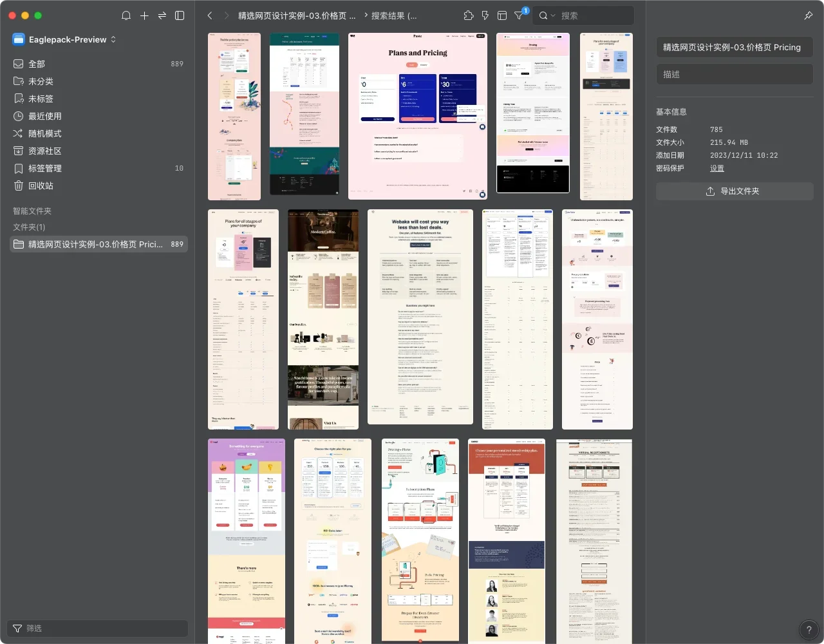The height and width of the screenshot is (644, 824).
Task: Select 随机模式 in the sidebar
Action: coord(45,133)
